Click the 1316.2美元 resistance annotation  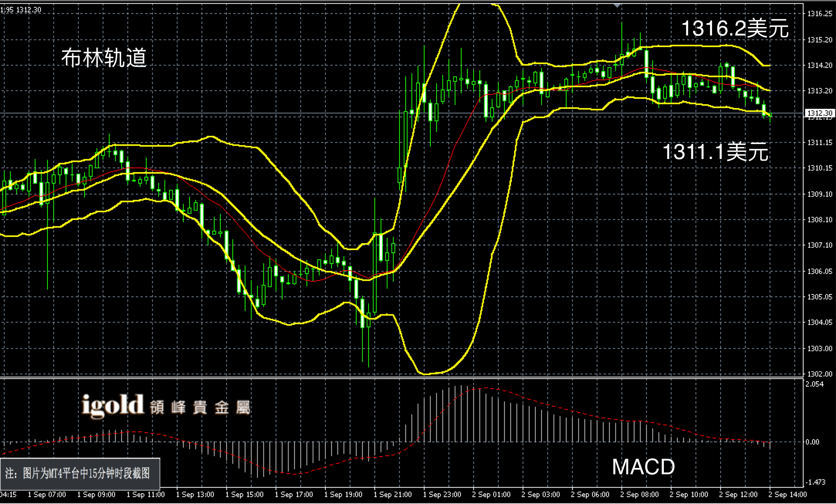point(735,28)
